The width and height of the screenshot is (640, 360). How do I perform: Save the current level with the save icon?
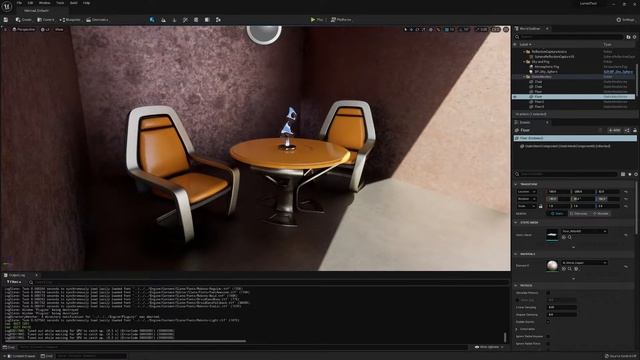tap(6, 20)
